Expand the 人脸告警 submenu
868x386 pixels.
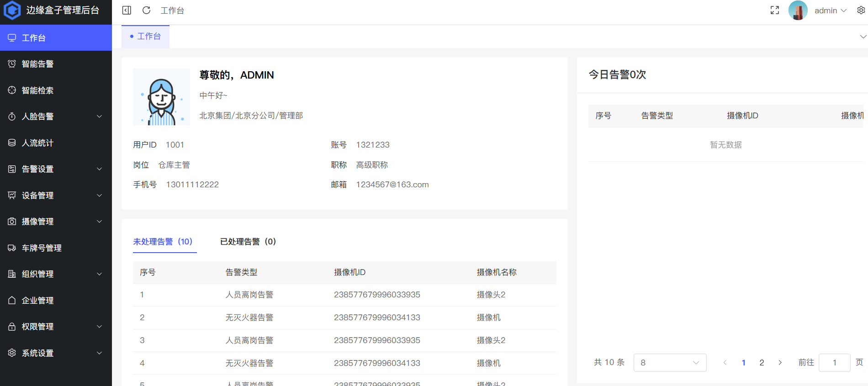56,116
